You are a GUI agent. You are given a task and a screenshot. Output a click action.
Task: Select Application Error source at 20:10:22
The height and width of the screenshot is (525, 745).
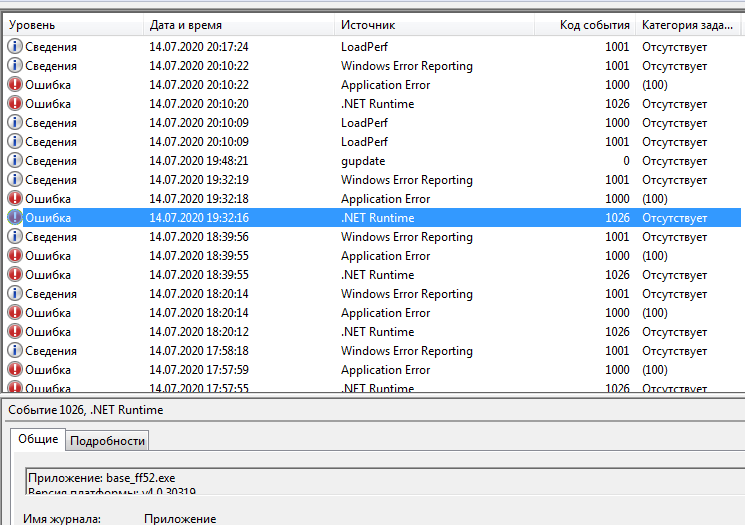385,85
